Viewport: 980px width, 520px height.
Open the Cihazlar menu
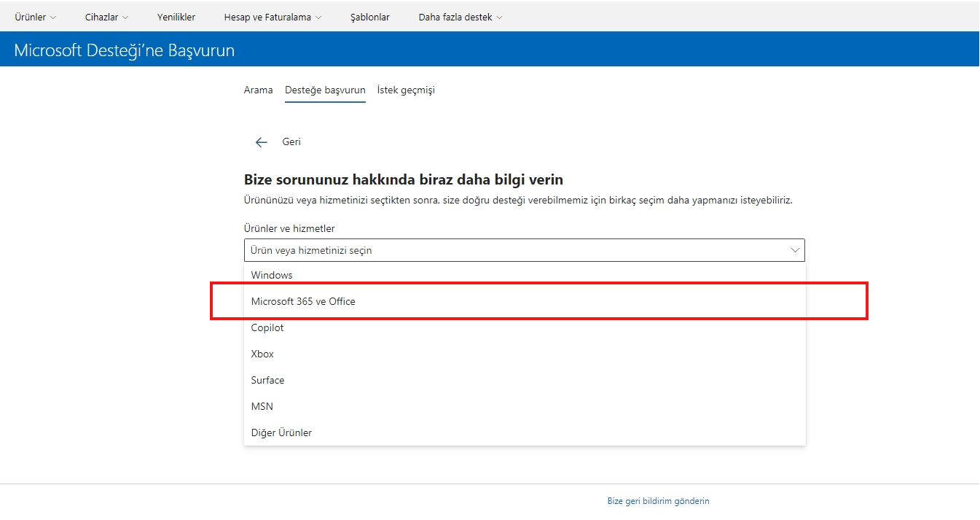pos(106,17)
